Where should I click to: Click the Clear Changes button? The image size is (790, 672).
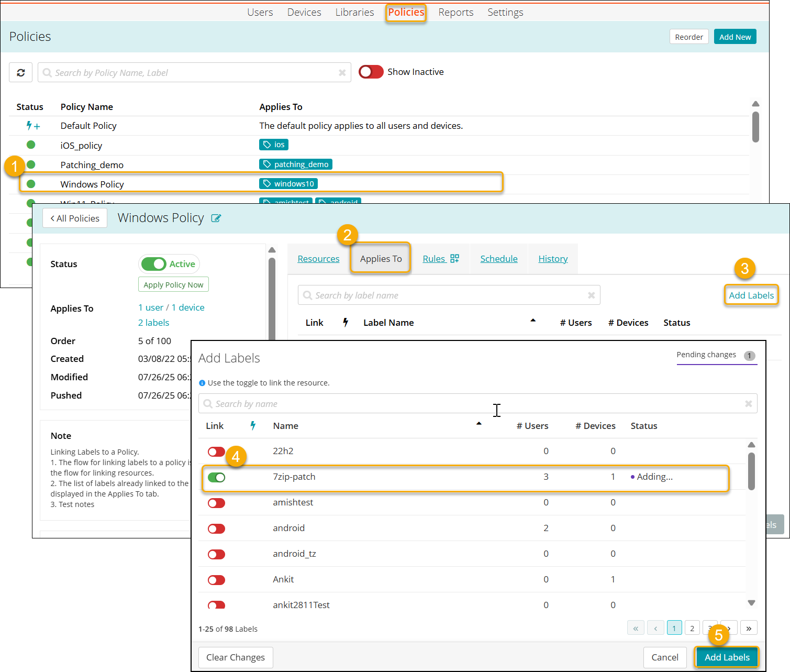pos(236,657)
